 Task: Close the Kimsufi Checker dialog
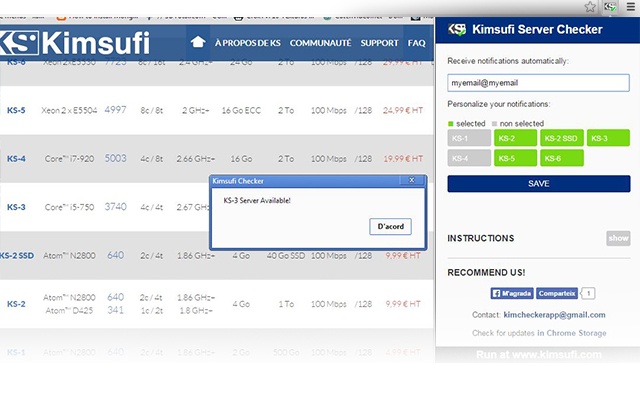[x=412, y=180]
